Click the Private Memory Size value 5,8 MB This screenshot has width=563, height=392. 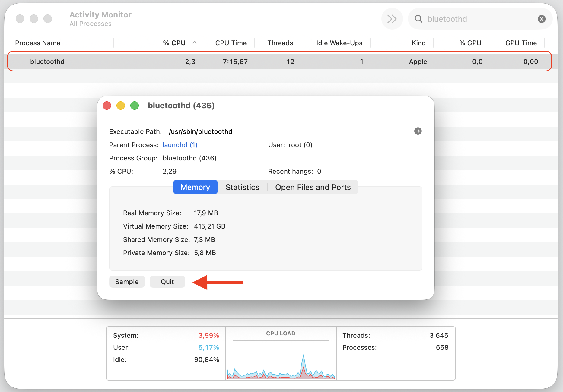[205, 253]
